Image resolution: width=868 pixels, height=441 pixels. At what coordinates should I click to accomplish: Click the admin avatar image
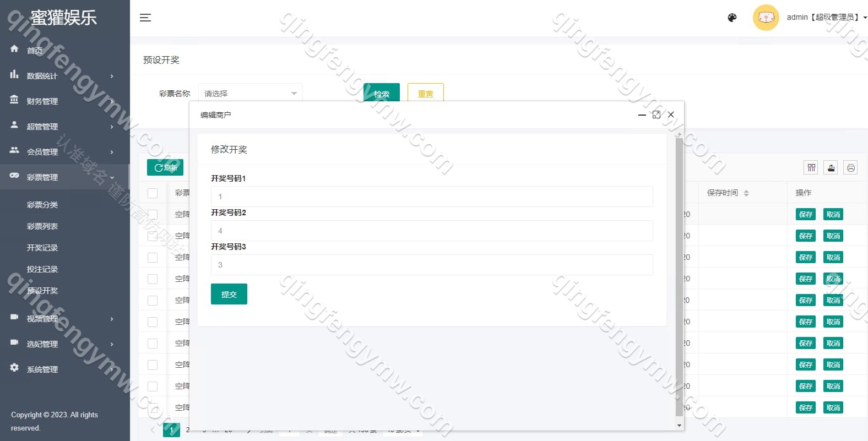[x=766, y=18]
